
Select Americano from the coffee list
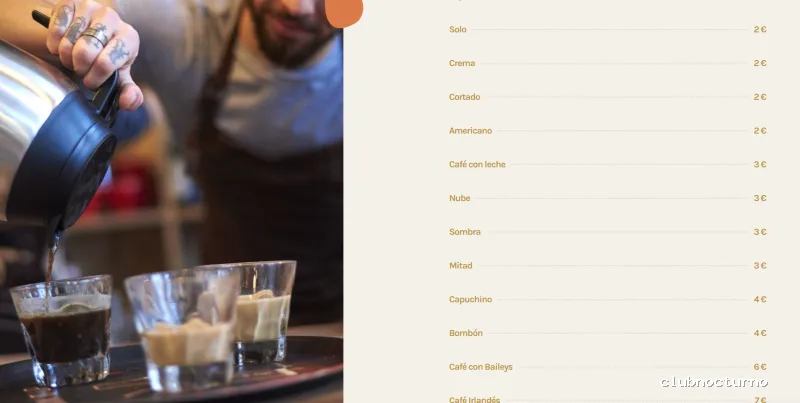click(x=470, y=131)
